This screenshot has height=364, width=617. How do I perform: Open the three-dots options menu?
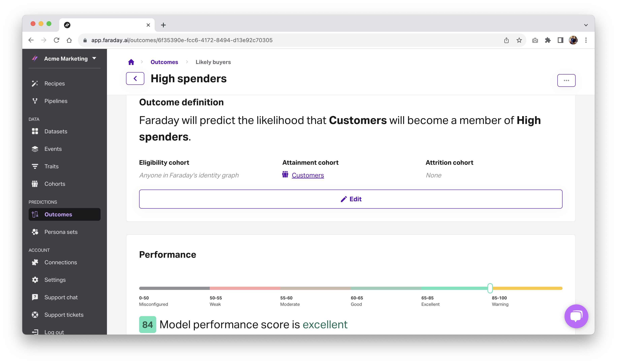566,80
